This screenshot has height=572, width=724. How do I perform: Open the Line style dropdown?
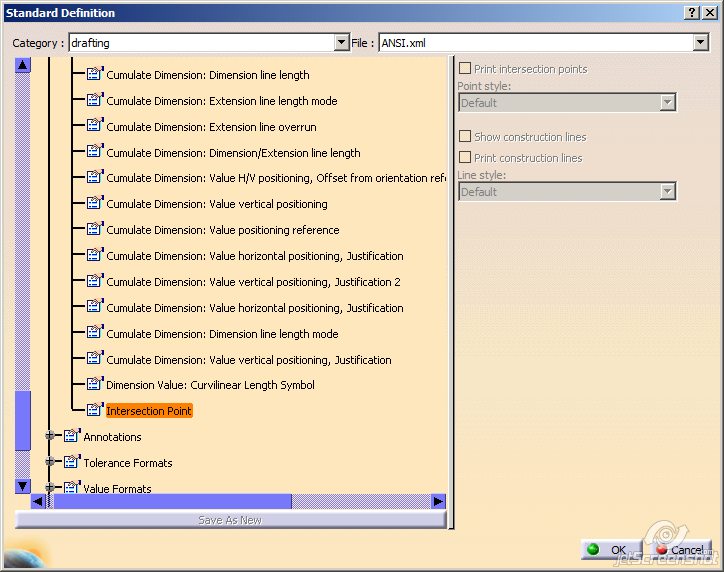click(667, 191)
